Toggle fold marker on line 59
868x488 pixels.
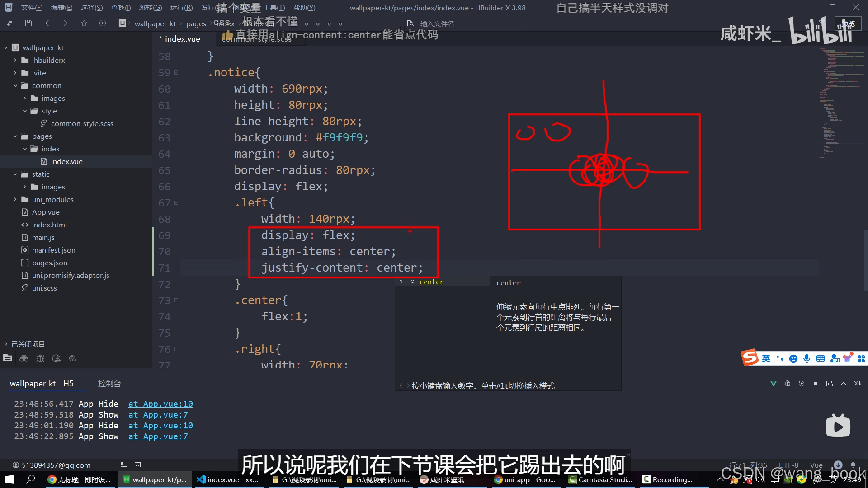click(176, 72)
